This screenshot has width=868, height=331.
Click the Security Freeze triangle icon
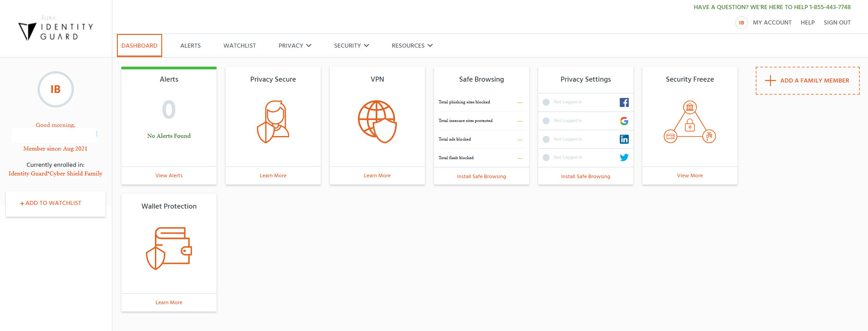pyautogui.click(x=690, y=122)
